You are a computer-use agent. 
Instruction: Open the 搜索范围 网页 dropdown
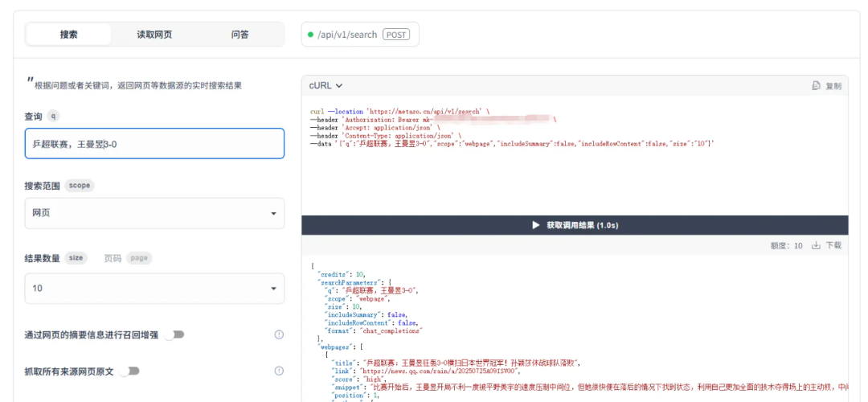[154, 213]
